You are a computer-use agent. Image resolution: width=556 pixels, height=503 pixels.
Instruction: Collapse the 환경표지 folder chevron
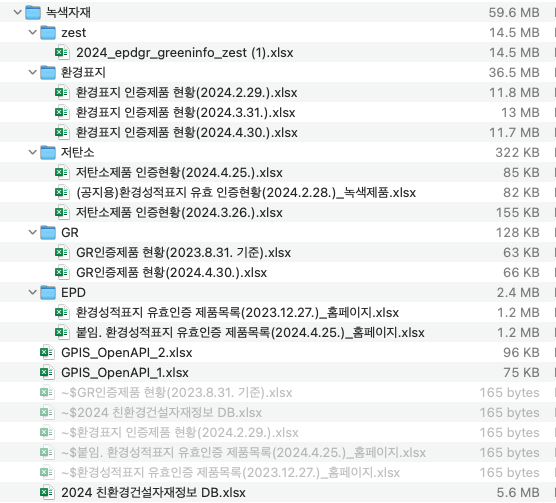click(x=33, y=72)
